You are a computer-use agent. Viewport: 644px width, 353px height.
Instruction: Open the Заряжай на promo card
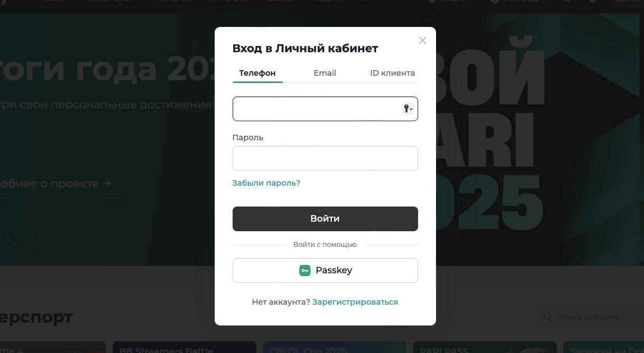click(x=603, y=348)
